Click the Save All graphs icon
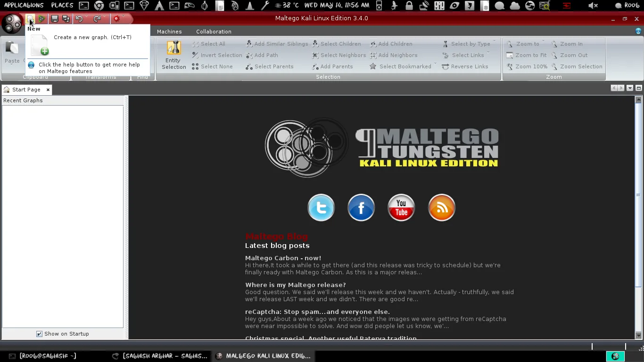The width and height of the screenshot is (644, 362). coord(66,18)
